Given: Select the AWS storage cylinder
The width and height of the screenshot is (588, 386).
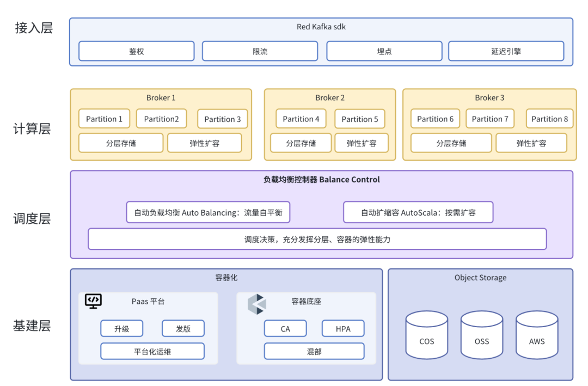Looking at the screenshot, I should [x=537, y=335].
